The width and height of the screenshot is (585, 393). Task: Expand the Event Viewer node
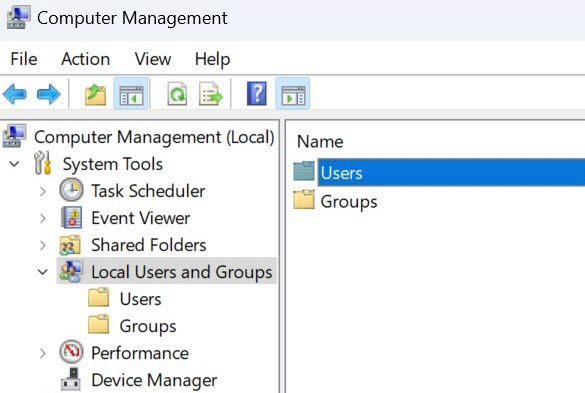click(43, 218)
